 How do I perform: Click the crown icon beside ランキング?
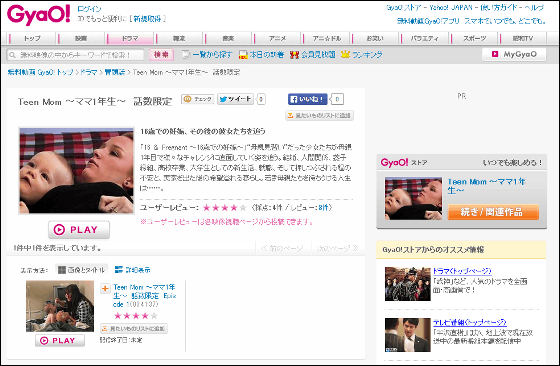pos(345,55)
